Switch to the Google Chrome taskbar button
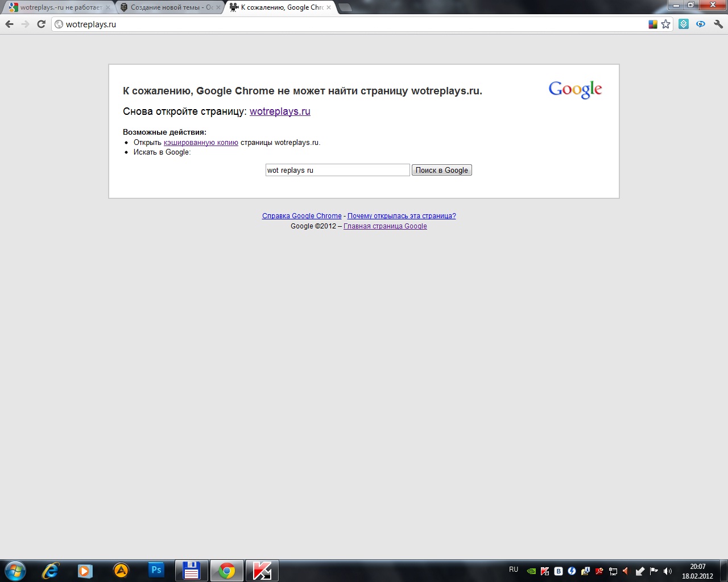This screenshot has height=582, width=728. point(227,570)
